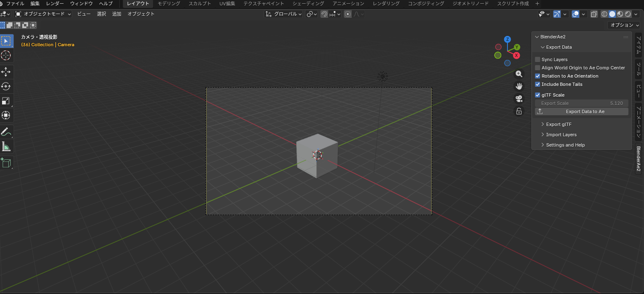Viewport: 644px width, 294px height.
Task: Toggle snapping magnet button
Action: [x=324, y=14]
